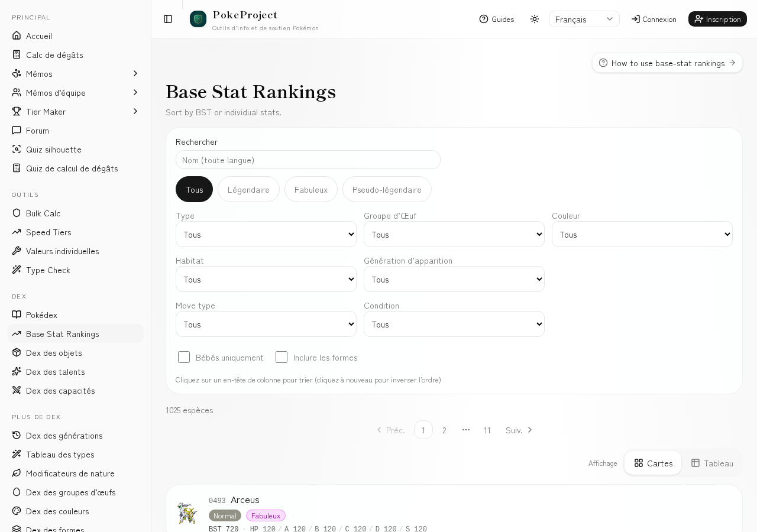
Task: Open the Habitat dropdown
Action: click(x=266, y=279)
